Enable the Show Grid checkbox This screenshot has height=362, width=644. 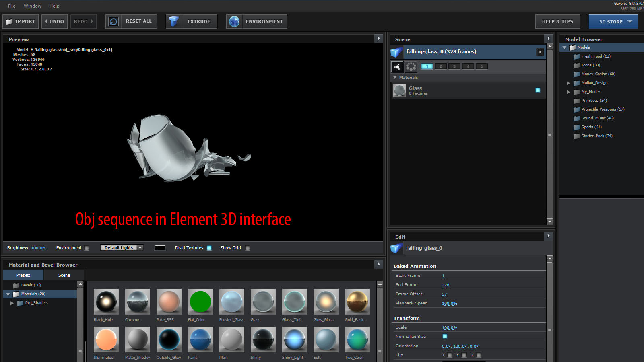click(248, 248)
